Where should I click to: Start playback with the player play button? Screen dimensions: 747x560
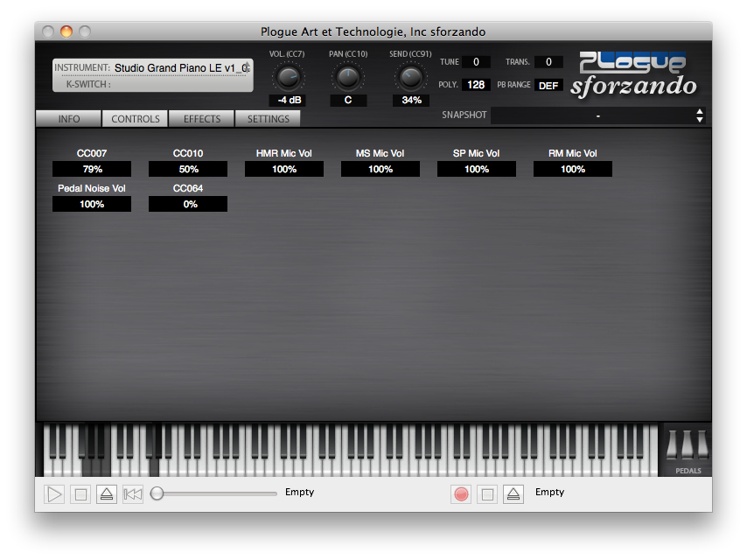(x=54, y=494)
